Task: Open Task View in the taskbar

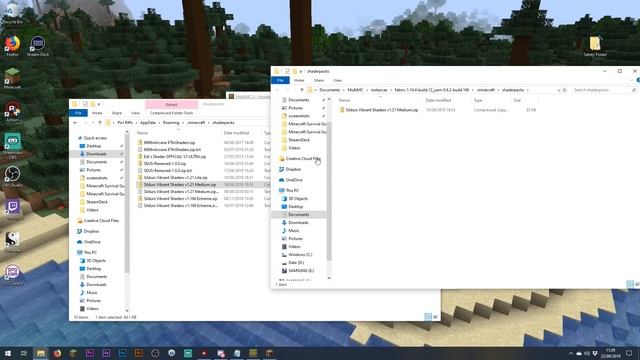Action: pos(24,353)
